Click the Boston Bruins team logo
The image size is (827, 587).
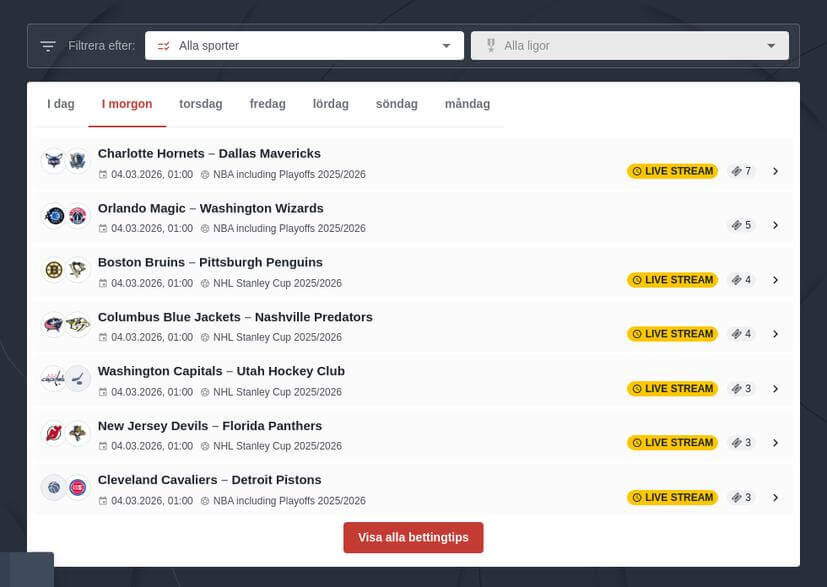pos(54,270)
